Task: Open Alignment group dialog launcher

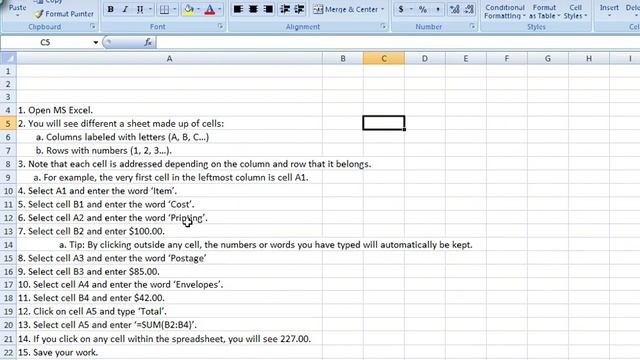Action: 383,26
